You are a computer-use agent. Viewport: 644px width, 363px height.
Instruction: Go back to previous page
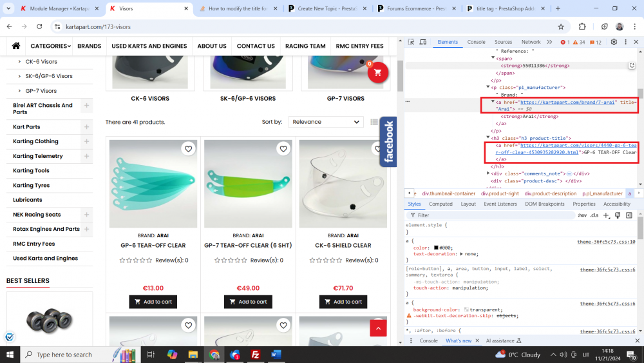tap(10, 26)
